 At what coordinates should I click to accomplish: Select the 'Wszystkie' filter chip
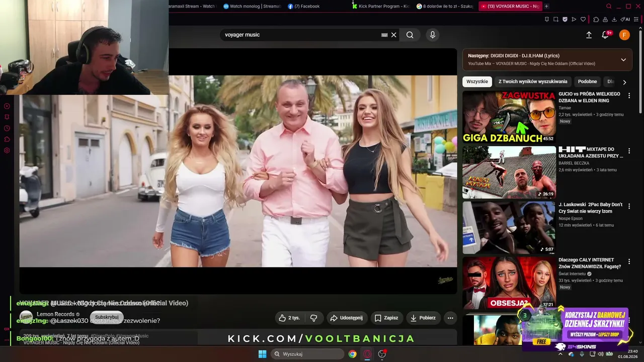477,81
